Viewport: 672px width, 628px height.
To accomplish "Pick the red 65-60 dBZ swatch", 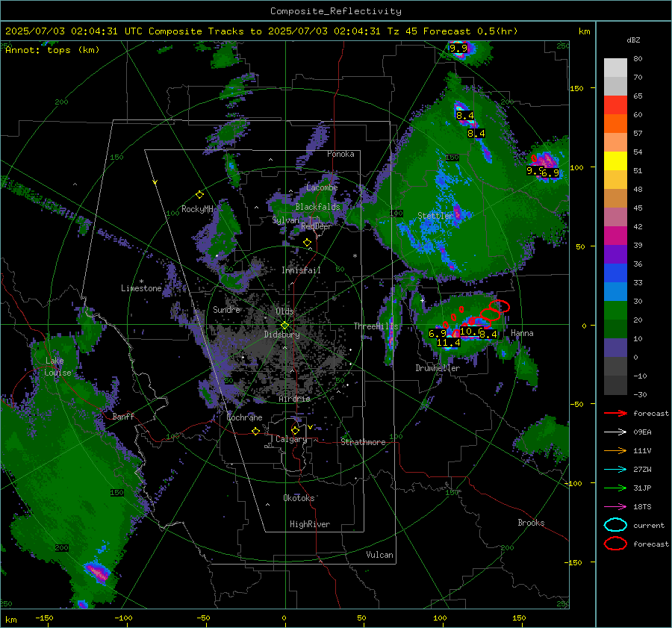I will point(615,105).
